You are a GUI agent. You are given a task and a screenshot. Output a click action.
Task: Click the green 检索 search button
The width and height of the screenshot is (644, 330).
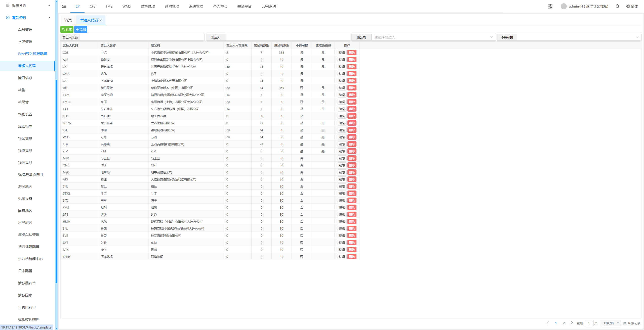[67, 29]
